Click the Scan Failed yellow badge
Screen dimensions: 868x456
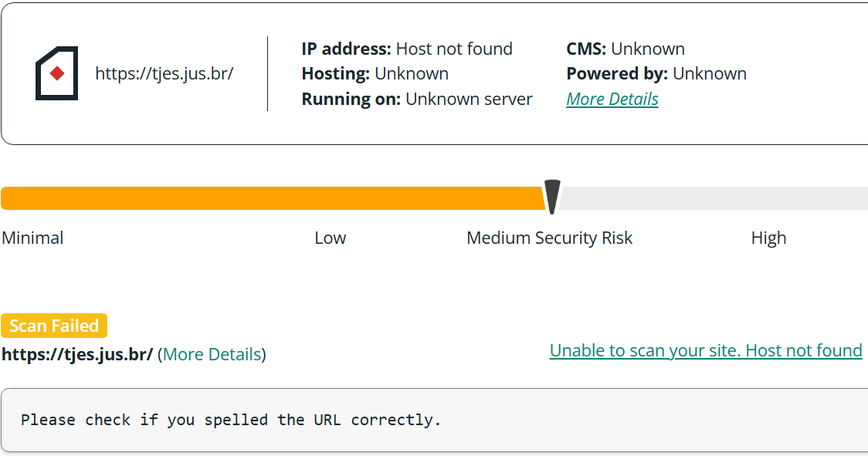[x=54, y=326]
